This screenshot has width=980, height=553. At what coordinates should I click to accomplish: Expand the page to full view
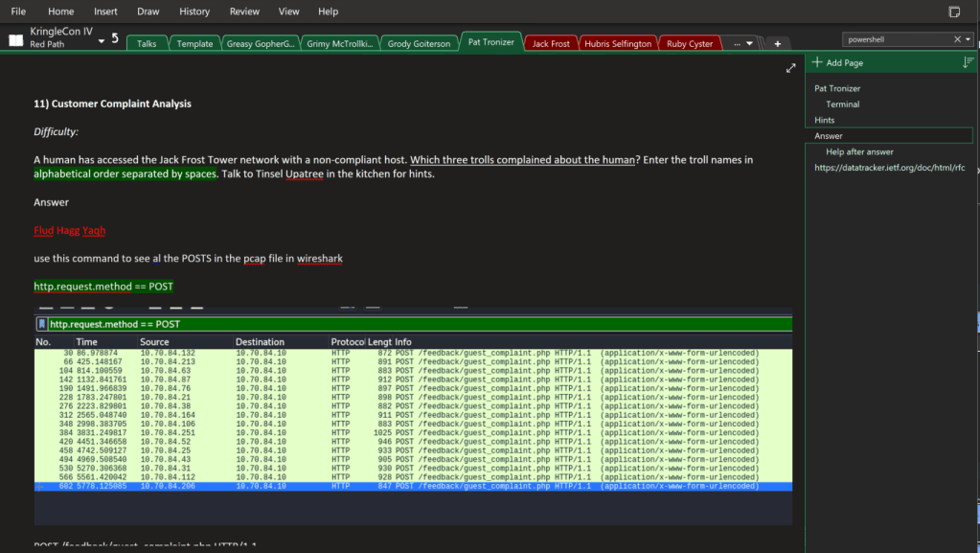tap(790, 68)
